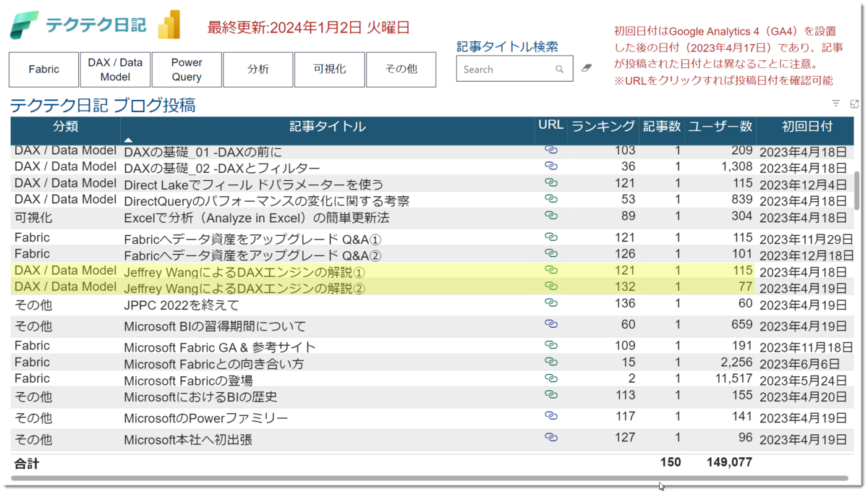The height and width of the screenshot is (492, 868).
Task: Sort by the 分類 column header
Action: pos(65,126)
